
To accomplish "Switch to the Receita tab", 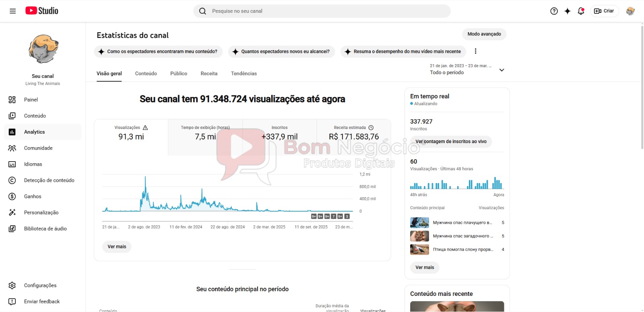I will point(209,73).
